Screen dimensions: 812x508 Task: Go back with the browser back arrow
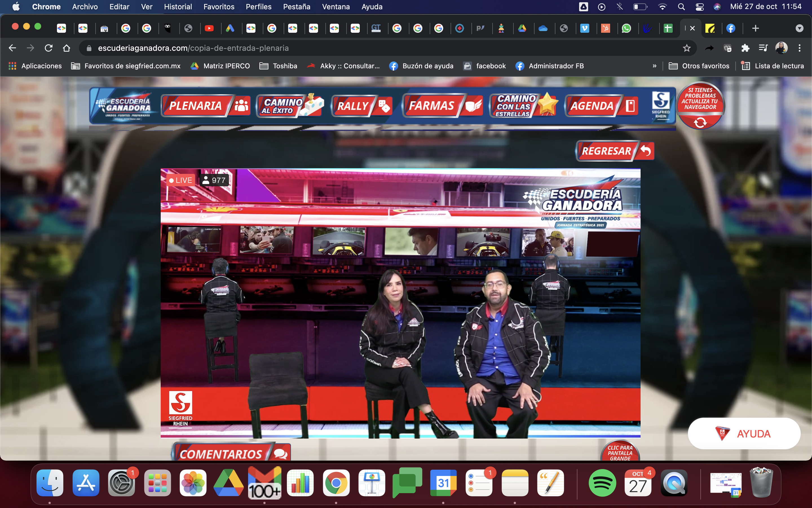[12, 48]
